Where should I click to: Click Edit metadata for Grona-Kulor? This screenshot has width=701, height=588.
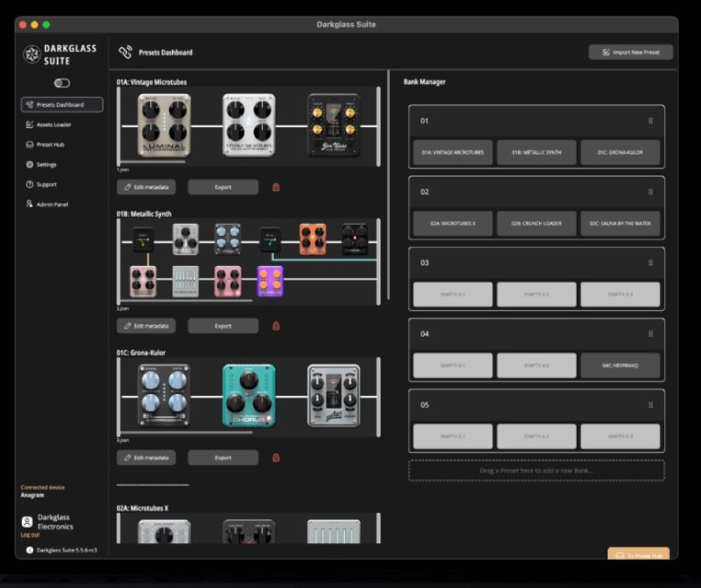click(x=146, y=457)
